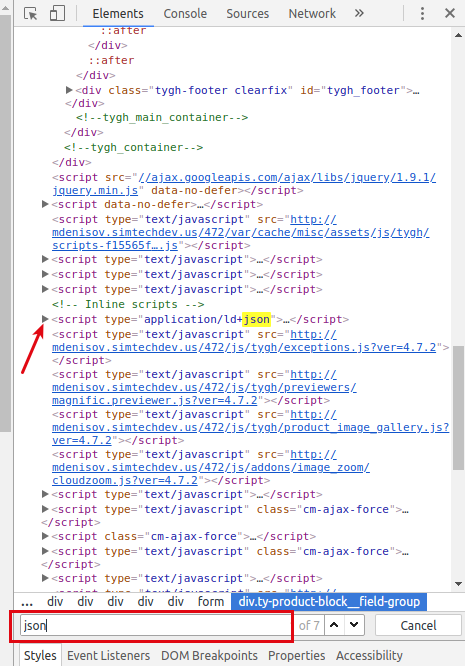Click the "of 7" result count
Viewport: 465px width, 666px height.
tap(309, 625)
